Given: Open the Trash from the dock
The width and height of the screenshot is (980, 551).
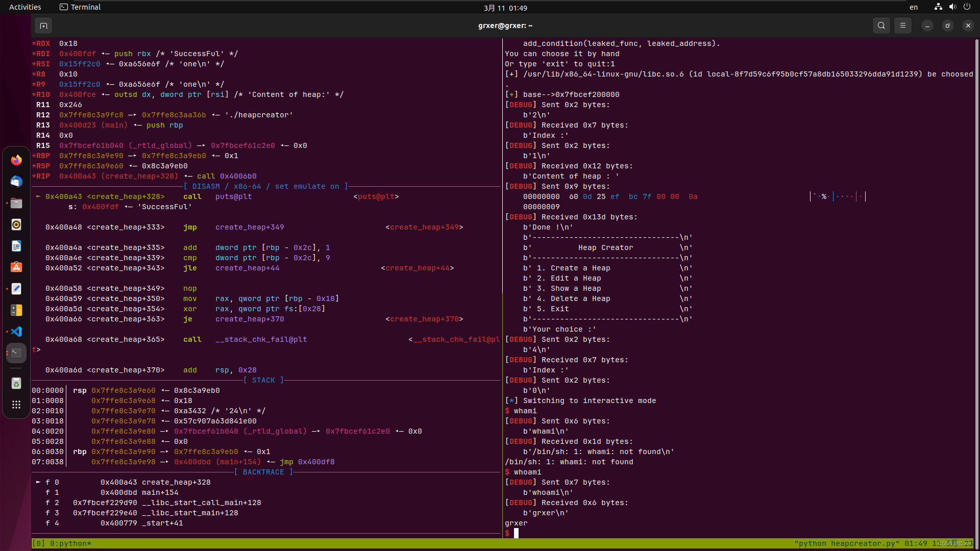Looking at the screenshot, I should point(16,383).
